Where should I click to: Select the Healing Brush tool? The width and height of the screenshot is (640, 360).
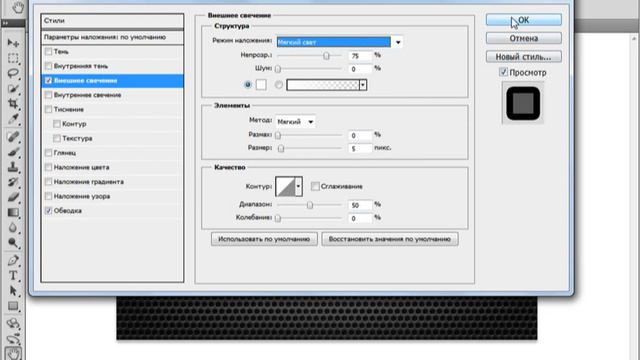coord(13,137)
